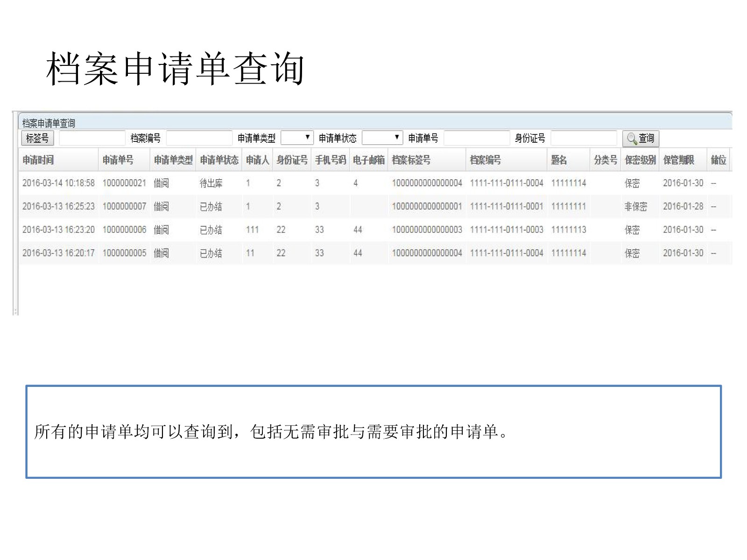This screenshot has width=747, height=560.
Task: Click the 申请单号 column header
Action: coord(118,160)
